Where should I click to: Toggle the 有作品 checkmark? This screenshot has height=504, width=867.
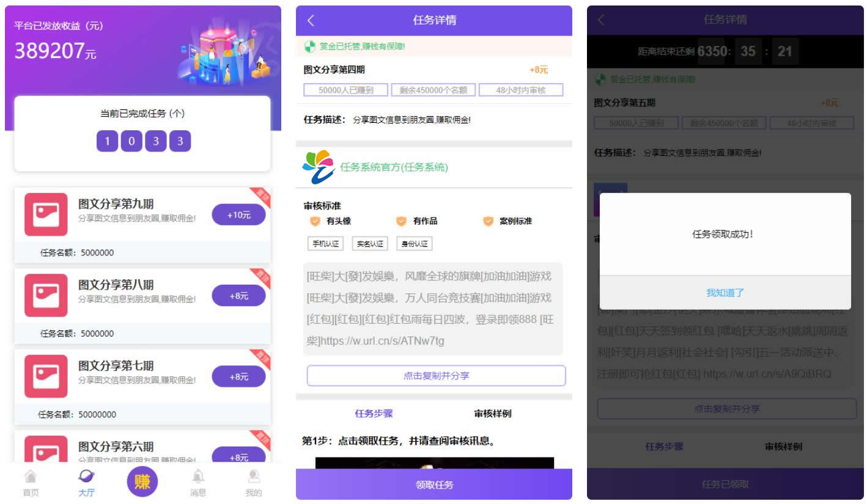[x=400, y=221]
